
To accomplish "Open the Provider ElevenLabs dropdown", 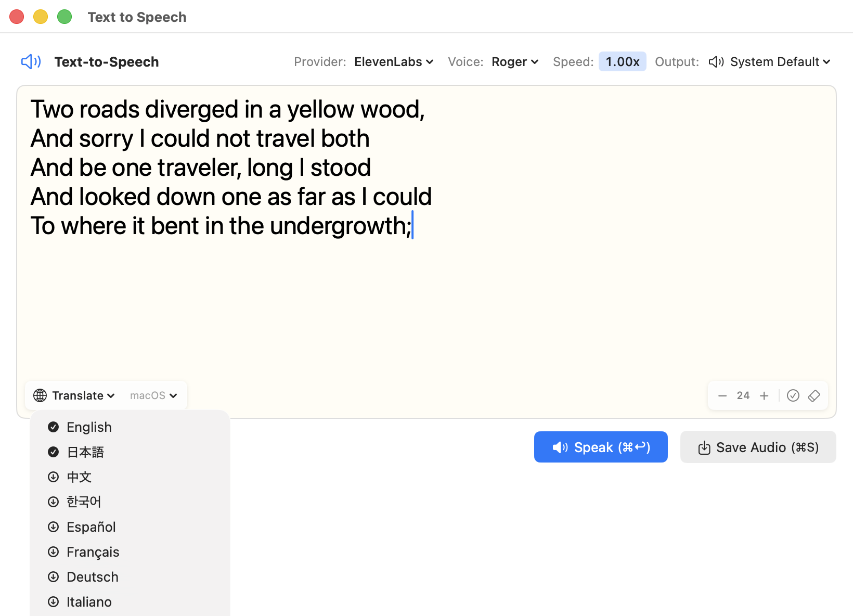I will [x=394, y=62].
